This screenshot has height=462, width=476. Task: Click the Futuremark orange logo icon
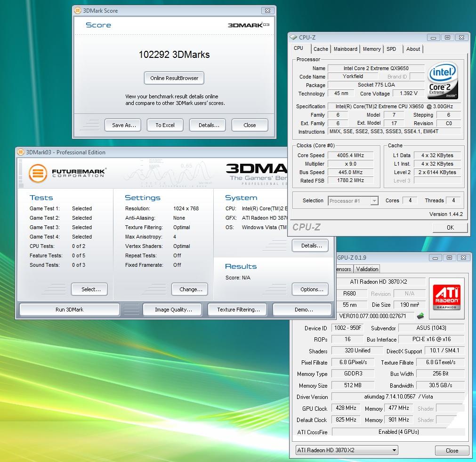[x=38, y=173]
